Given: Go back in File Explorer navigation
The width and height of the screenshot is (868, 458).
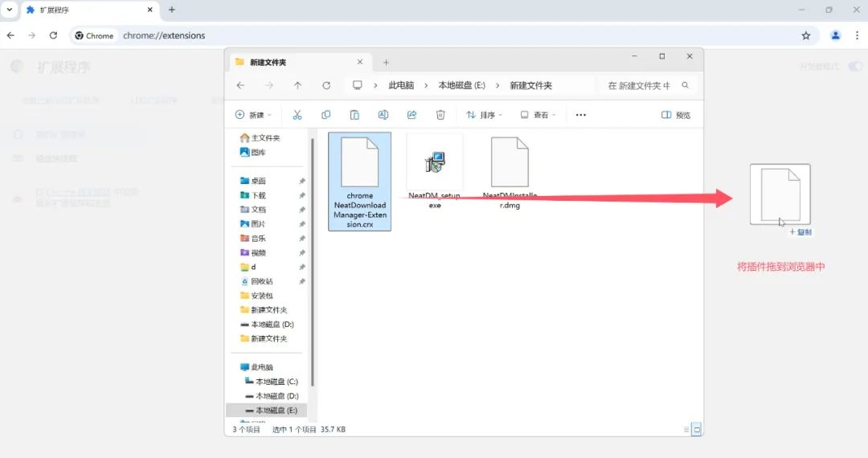Looking at the screenshot, I should [x=240, y=85].
